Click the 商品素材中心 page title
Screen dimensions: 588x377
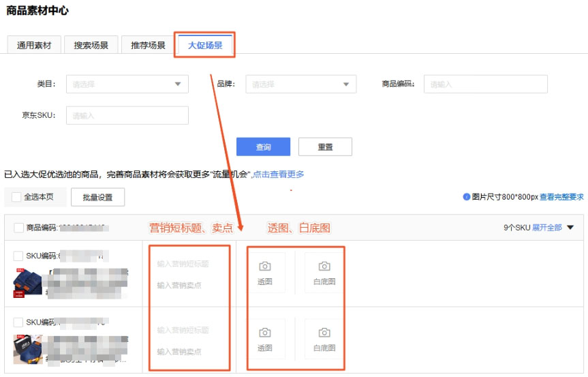click(37, 10)
